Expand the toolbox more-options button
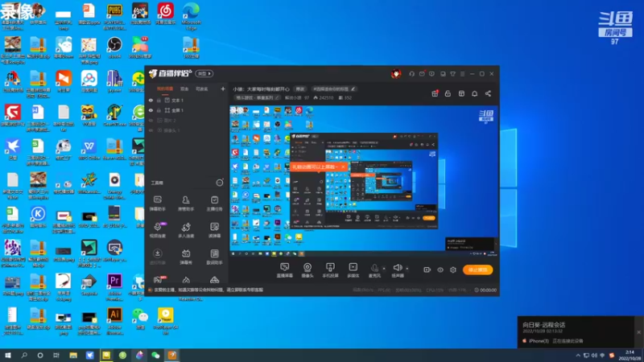Screen dimensions: 644x362 point(220,183)
